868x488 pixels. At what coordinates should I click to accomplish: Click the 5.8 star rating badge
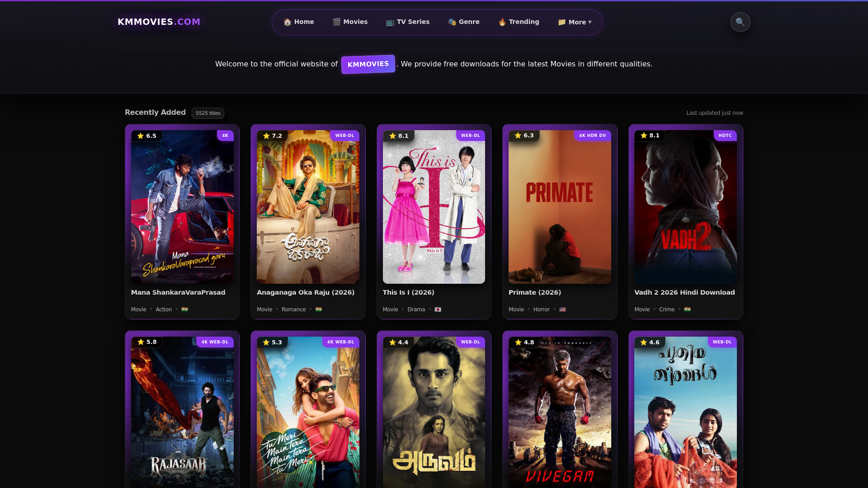146,342
